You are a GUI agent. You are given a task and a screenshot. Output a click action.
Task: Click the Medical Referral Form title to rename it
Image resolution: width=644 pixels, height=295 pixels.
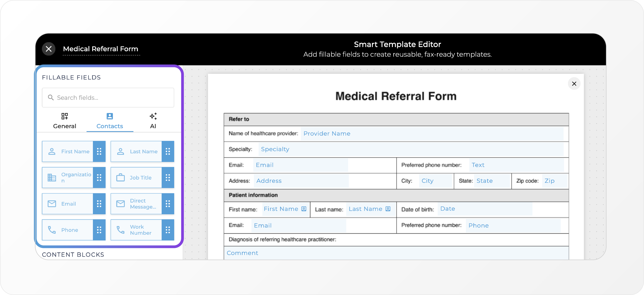tap(100, 49)
